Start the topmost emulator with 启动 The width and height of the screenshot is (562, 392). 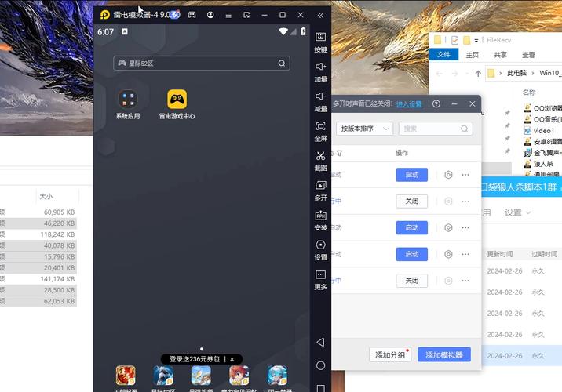coord(412,175)
